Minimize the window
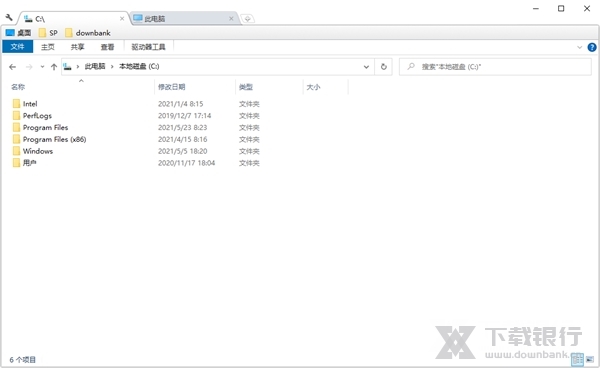Screen dimensions: 600x368 click(x=536, y=8)
